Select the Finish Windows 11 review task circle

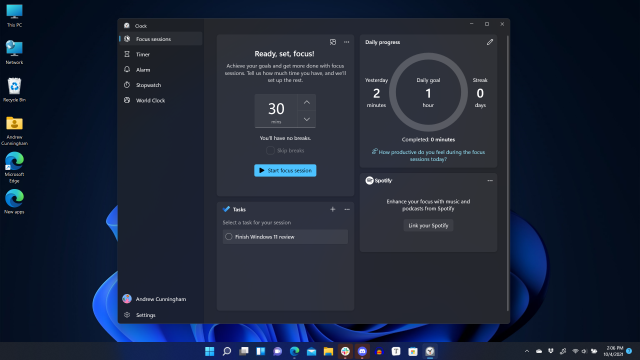click(229, 237)
